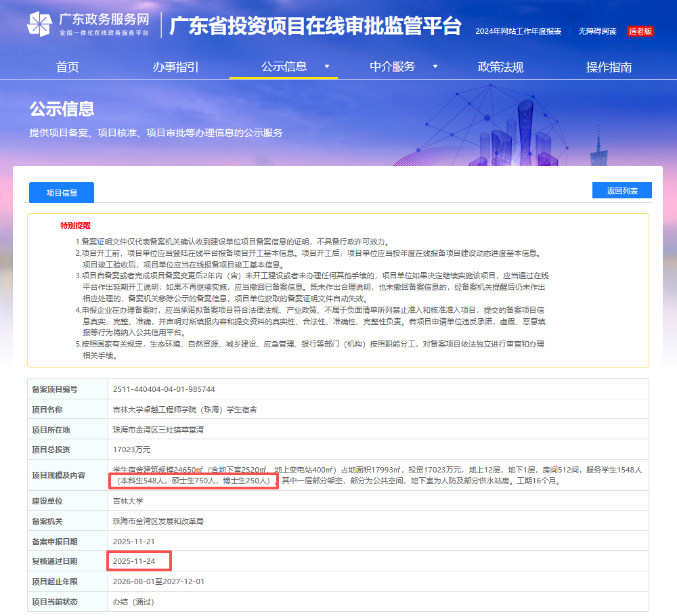Click filing date 2025-11-21
This screenshot has width=677, height=616.
134,542
